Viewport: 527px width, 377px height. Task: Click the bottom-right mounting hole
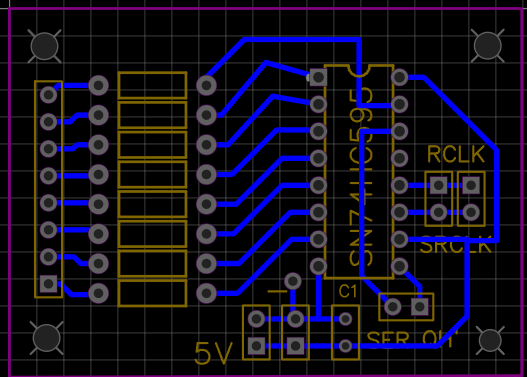click(x=490, y=340)
